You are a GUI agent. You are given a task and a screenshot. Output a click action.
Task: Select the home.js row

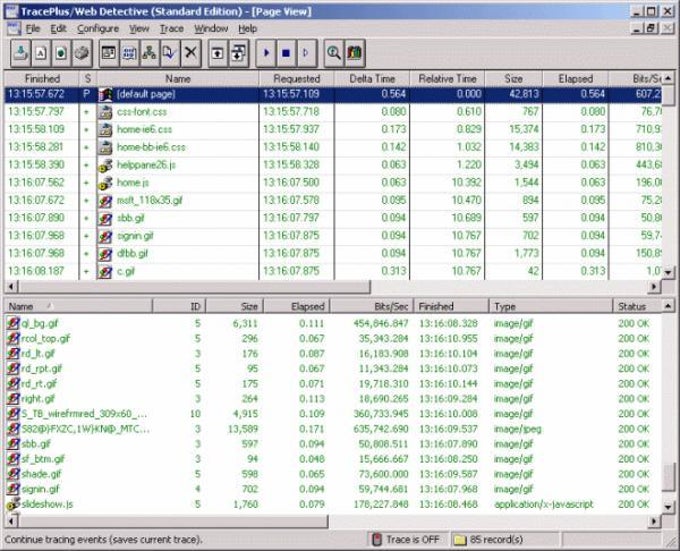(x=333, y=183)
